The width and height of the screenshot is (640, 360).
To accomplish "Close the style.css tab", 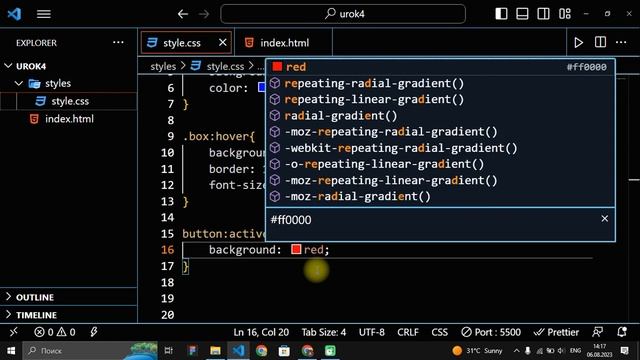I will click(222, 42).
